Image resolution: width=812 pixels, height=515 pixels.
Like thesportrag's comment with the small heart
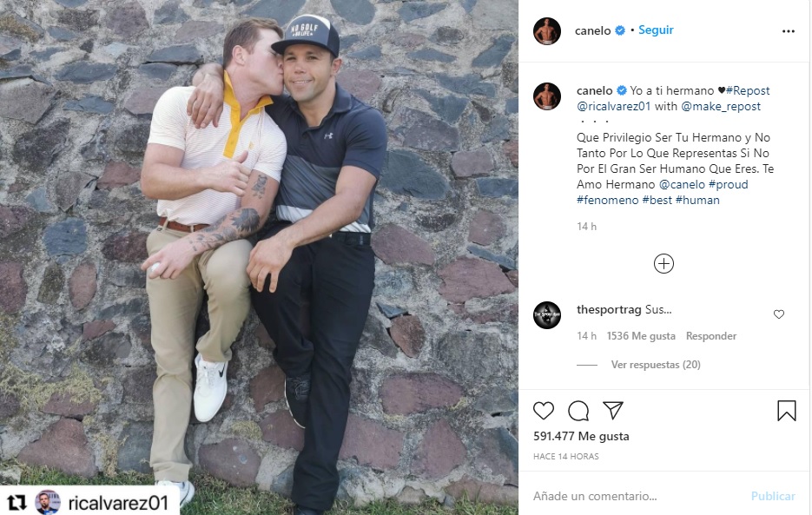click(778, 314)
